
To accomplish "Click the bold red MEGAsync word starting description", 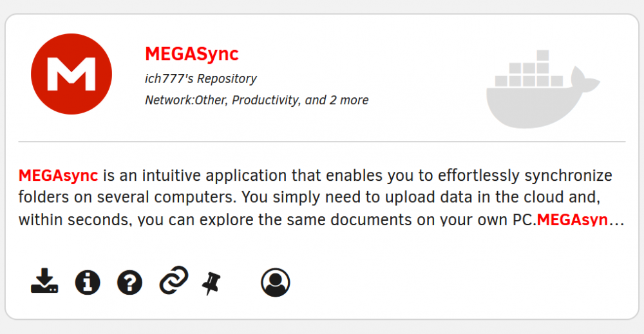I will [x=59, y=176].
